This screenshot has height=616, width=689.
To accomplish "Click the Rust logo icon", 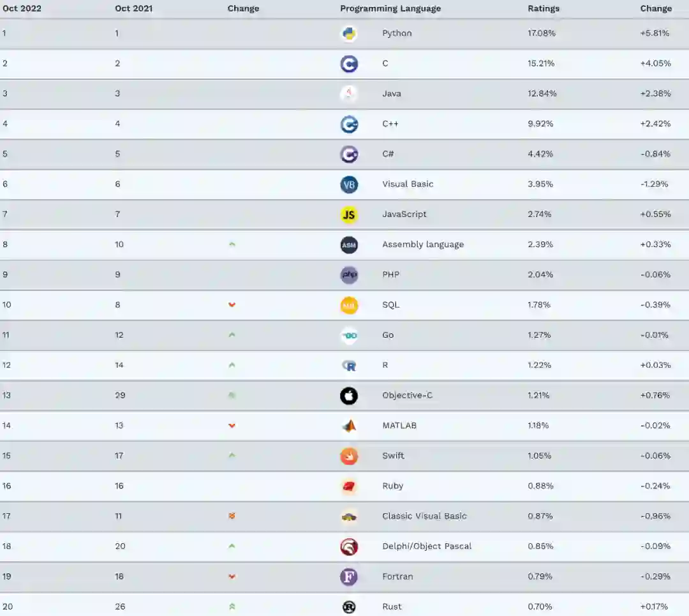I will 349,607.
